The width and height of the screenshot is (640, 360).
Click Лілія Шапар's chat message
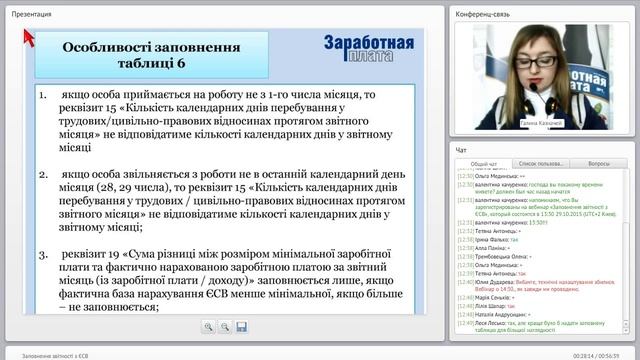(487, 306)
